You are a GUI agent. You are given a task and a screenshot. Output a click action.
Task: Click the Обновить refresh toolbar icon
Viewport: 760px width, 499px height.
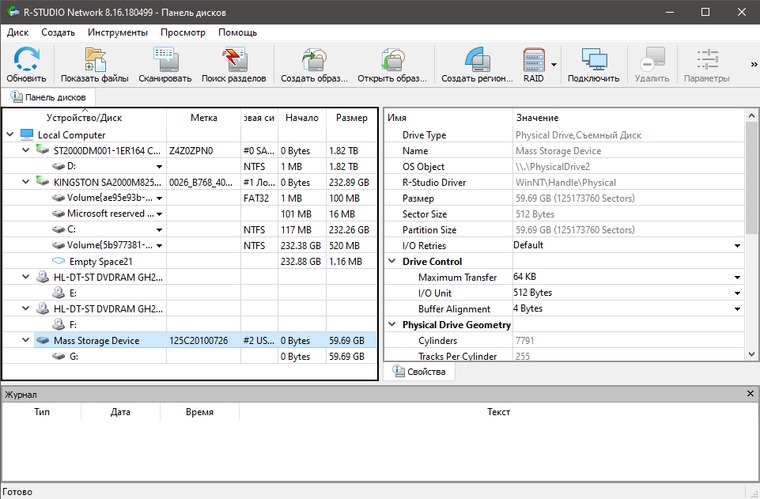tap(26, 64)
